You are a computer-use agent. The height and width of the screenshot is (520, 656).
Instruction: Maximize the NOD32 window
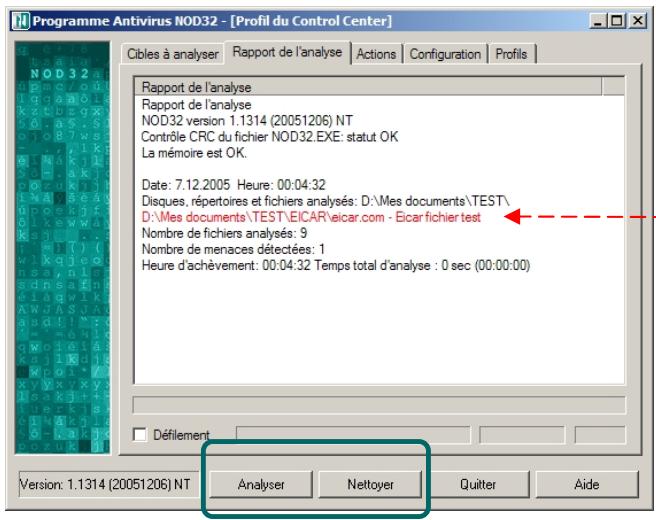[x=618, y=21]
